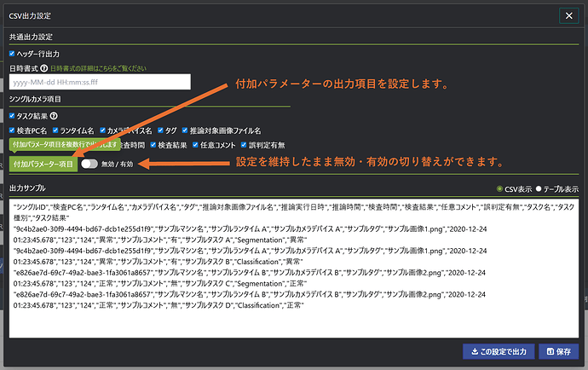Screen dimensions: 588x370
Task: Click help icon beside タスク結果
Action: pyautogui.click(x=54, y=116)
